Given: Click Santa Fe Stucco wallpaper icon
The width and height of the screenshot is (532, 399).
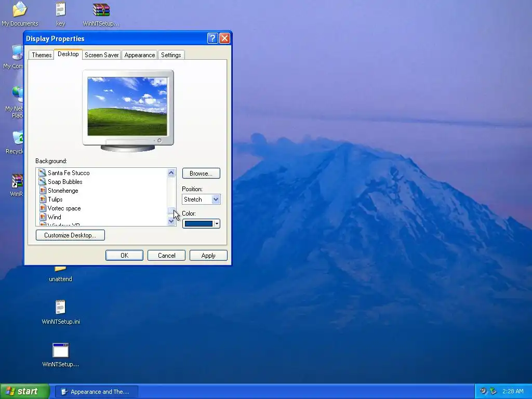Looking at the screenshot, I should tap(43, 172).
